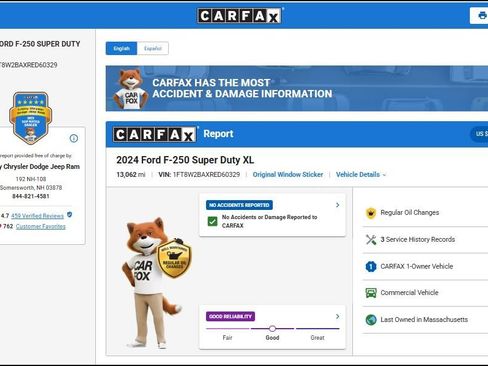Click 'Last Owned in Massachusetts' text
This screenshot has height=366, width=488.
click(x=424, y=320)
